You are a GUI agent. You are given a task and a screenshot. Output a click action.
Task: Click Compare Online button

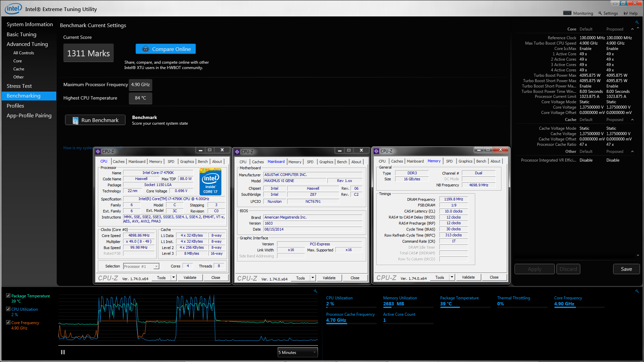(x=166, y=49)
